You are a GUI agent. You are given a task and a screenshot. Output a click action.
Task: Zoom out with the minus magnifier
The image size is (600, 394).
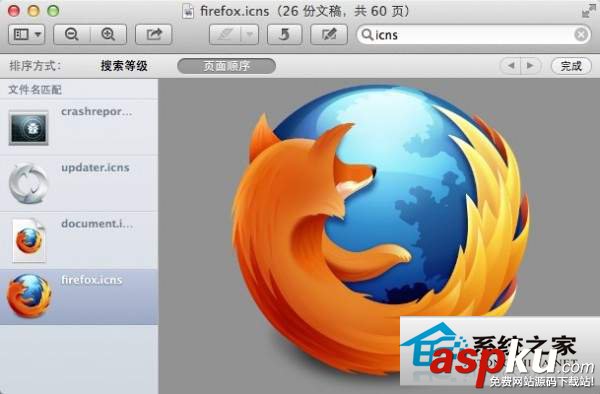(x=72, y=35)
